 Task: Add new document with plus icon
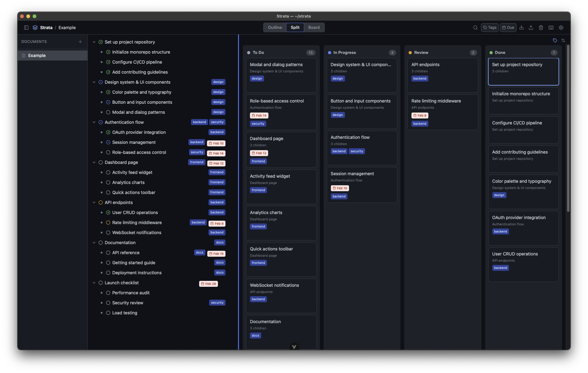(80, 42)
